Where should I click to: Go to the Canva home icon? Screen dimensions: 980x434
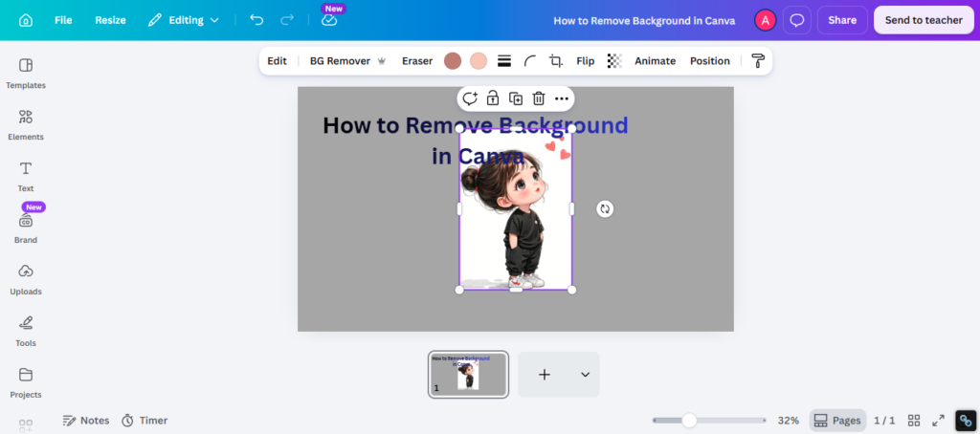click(x=26, y=20)
